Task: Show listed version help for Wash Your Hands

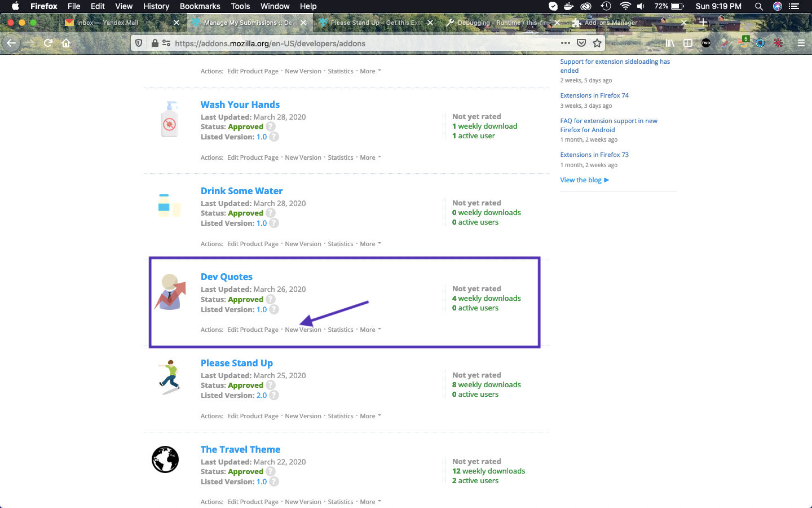Action: 274,137
